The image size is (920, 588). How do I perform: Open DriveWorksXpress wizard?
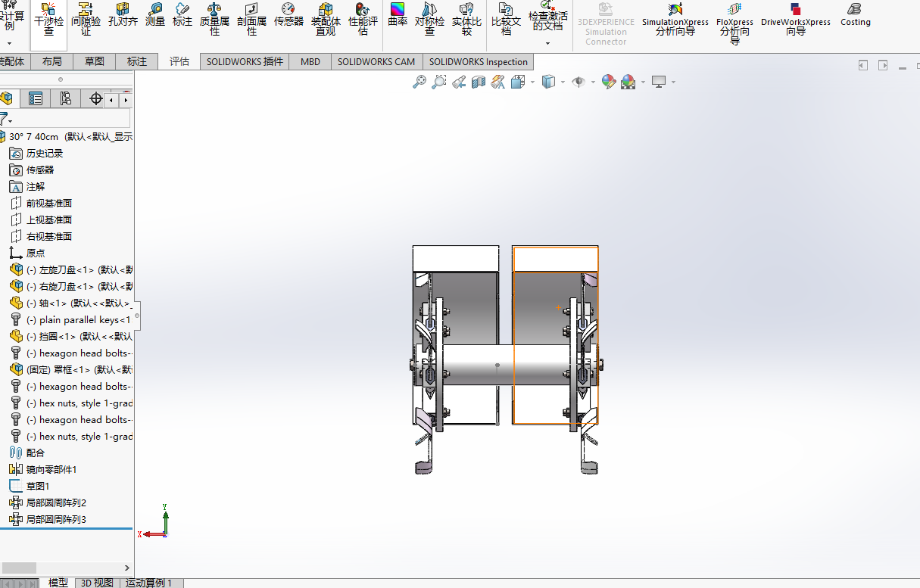(x=796, y=20)
